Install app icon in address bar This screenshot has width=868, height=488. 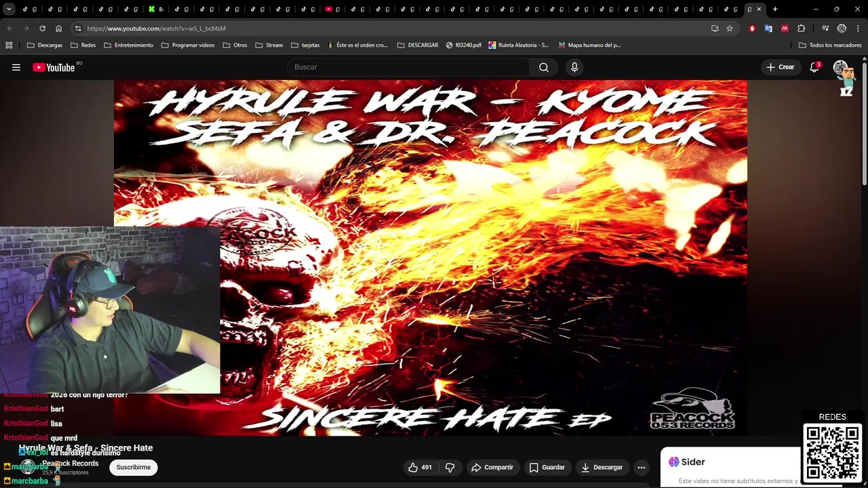click(715, 28)
